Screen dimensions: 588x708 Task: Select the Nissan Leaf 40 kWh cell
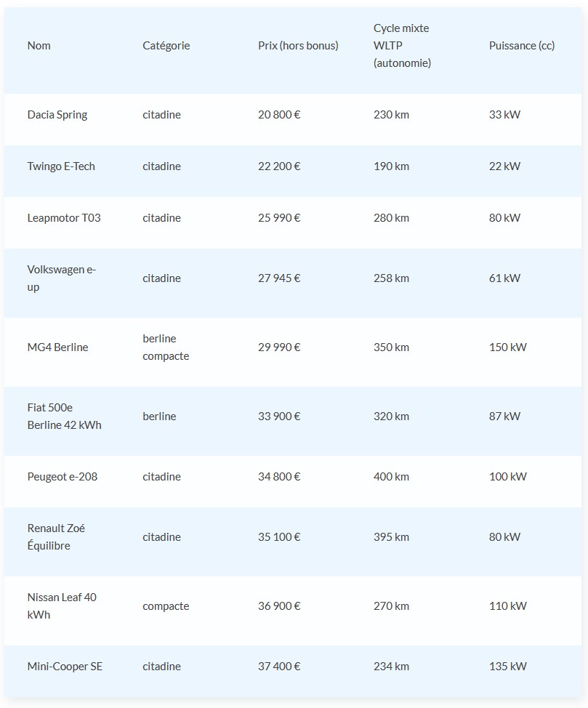pyautogui.click(x=62, y=606)
